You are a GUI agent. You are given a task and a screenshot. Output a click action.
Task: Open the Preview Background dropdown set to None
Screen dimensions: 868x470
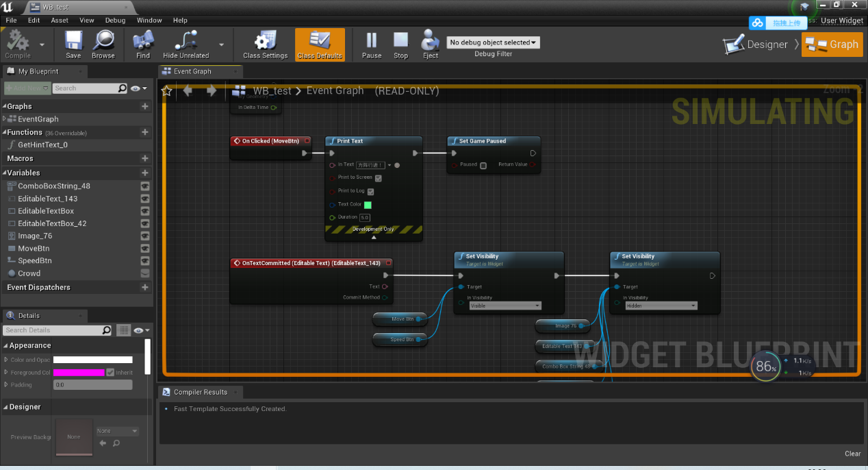[x=118, y=431]
